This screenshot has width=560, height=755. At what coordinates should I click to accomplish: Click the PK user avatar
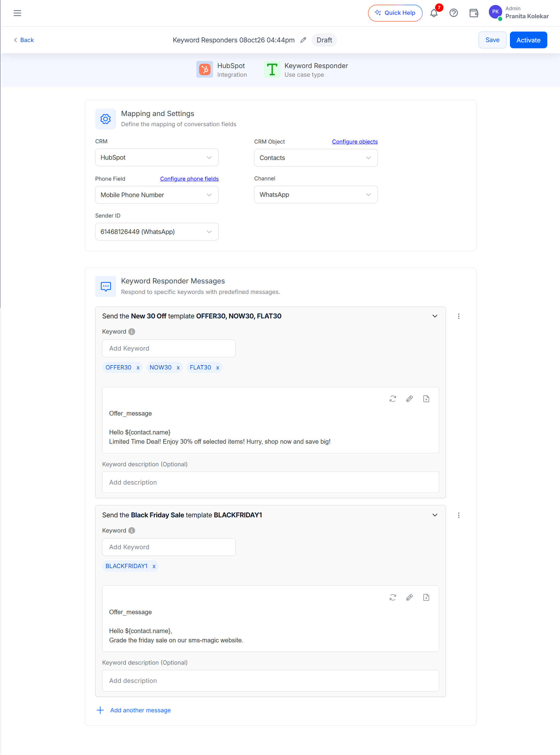coord(495,12)
